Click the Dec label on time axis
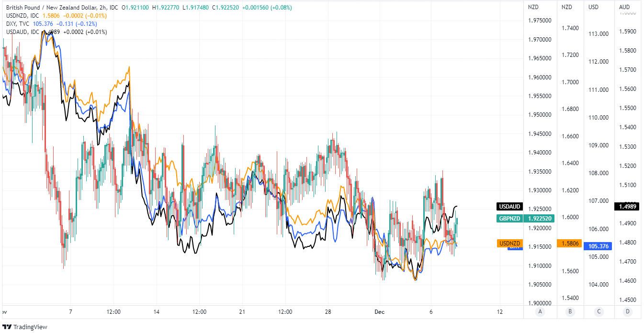Image resolution: width=644 pixels, height=333 pixels. click(378, 311)
